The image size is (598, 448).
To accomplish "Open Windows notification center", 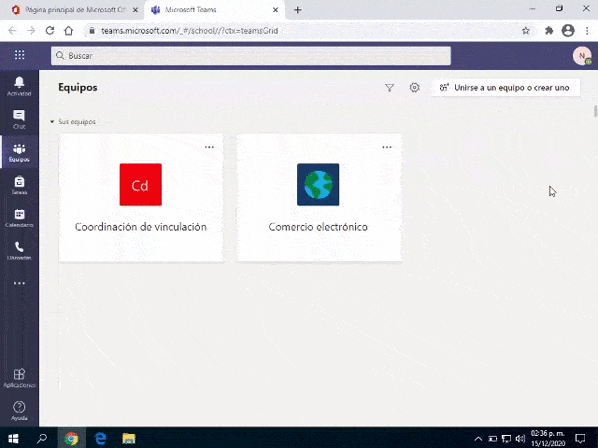I will pyautogui.click(x=580, y=438).
